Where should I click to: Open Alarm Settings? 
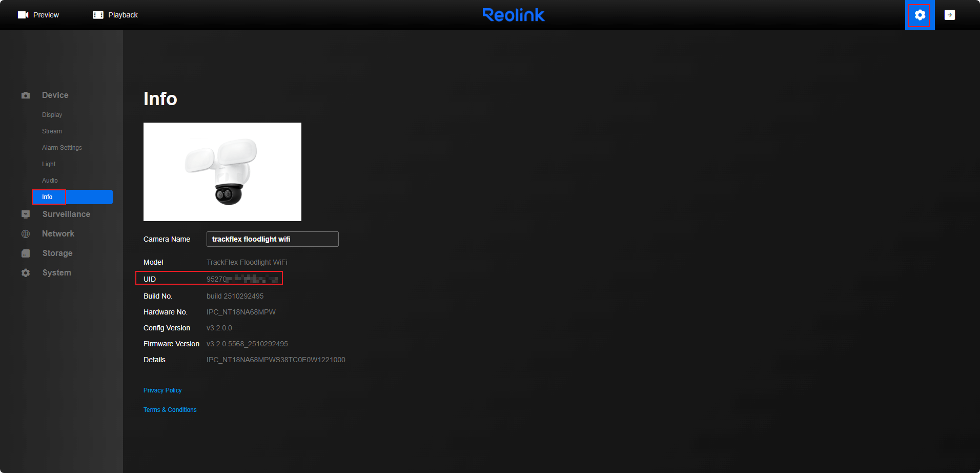pyautogui.click(x=62, y=147)
